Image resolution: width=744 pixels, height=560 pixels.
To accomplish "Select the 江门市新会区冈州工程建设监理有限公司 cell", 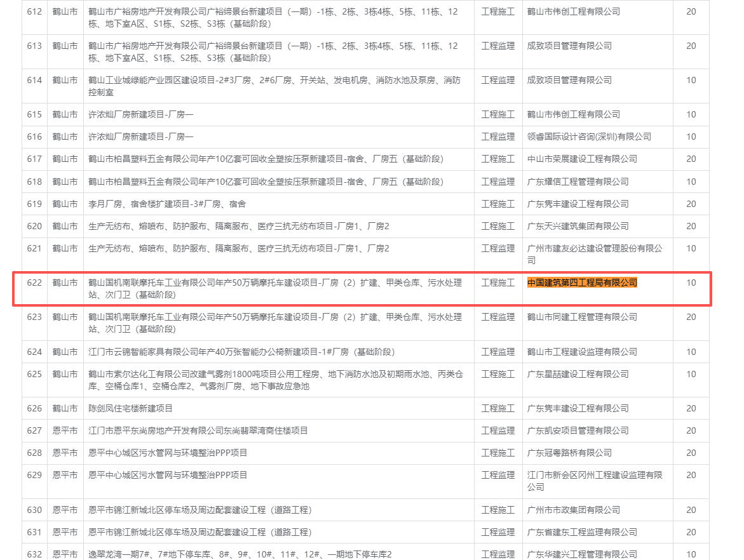I will pyautogui.click(x=594, y=481).
